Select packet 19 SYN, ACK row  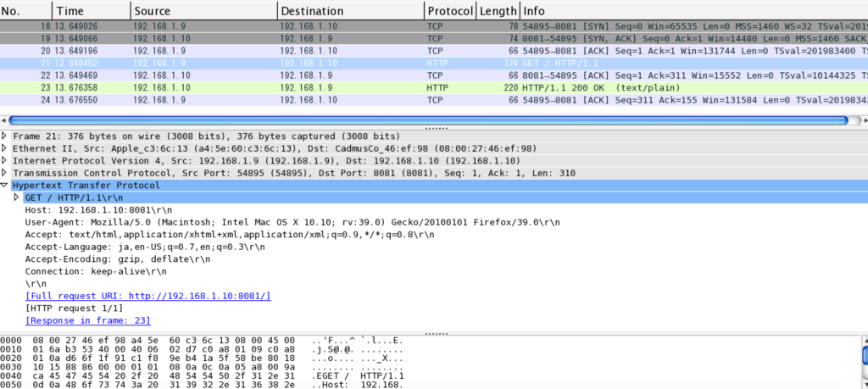point(434,38)
